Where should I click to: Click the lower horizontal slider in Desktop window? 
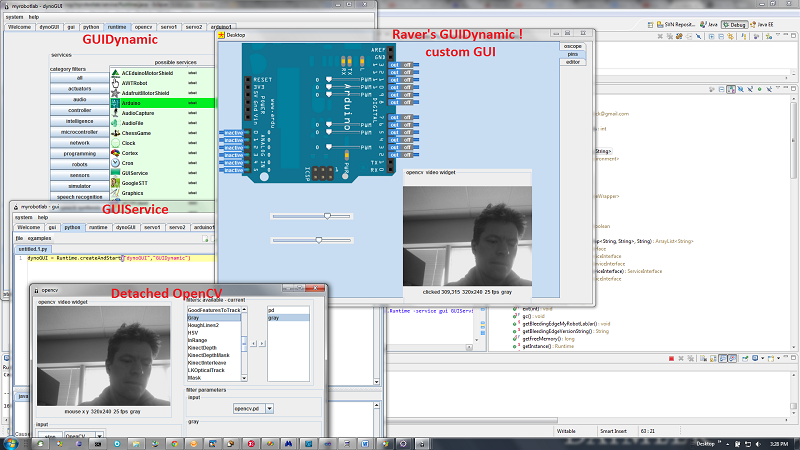(312, 240)
